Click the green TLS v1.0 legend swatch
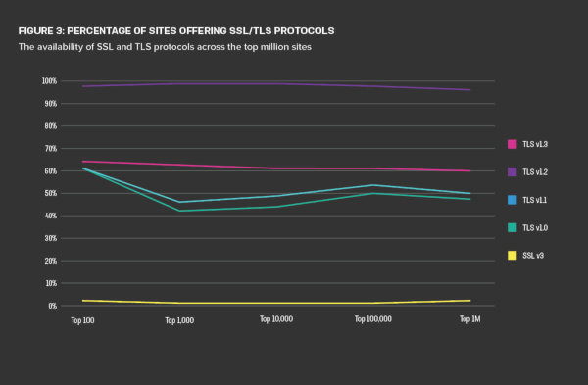 (x=512, y=227)
